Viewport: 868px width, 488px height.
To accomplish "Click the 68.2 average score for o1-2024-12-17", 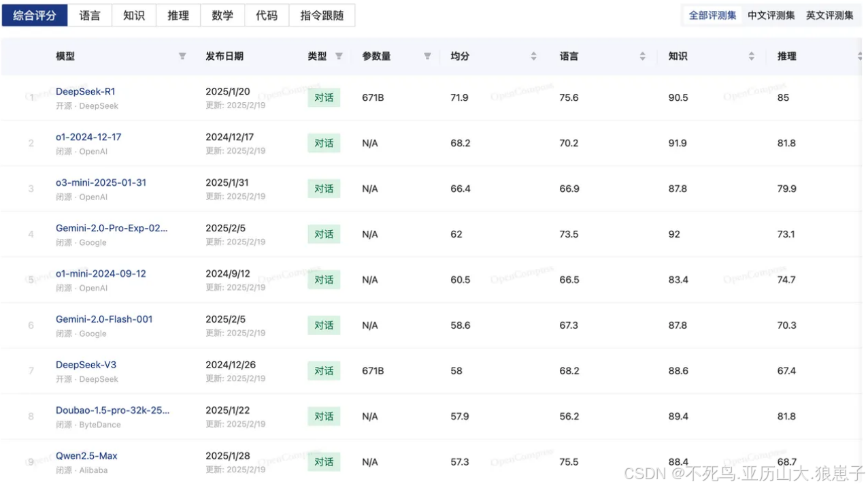I will click(461, 144).
